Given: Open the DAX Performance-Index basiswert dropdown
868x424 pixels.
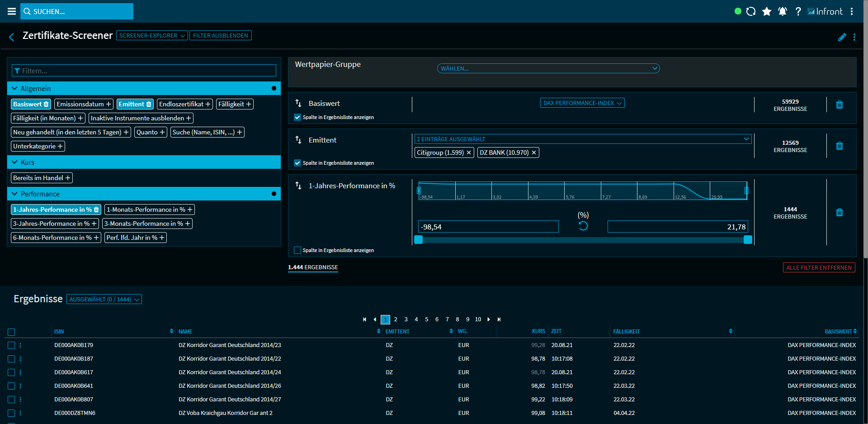Looking at the screenshot, I should 582,103.
